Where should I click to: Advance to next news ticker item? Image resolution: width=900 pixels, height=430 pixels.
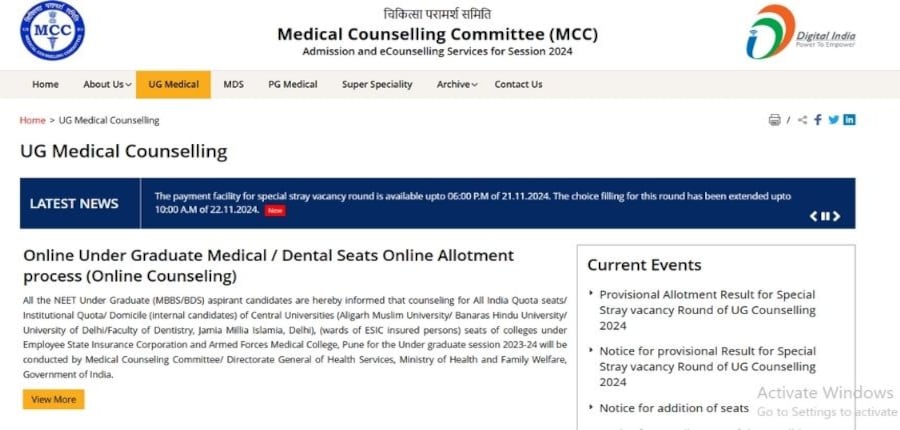tap(836, 216)
